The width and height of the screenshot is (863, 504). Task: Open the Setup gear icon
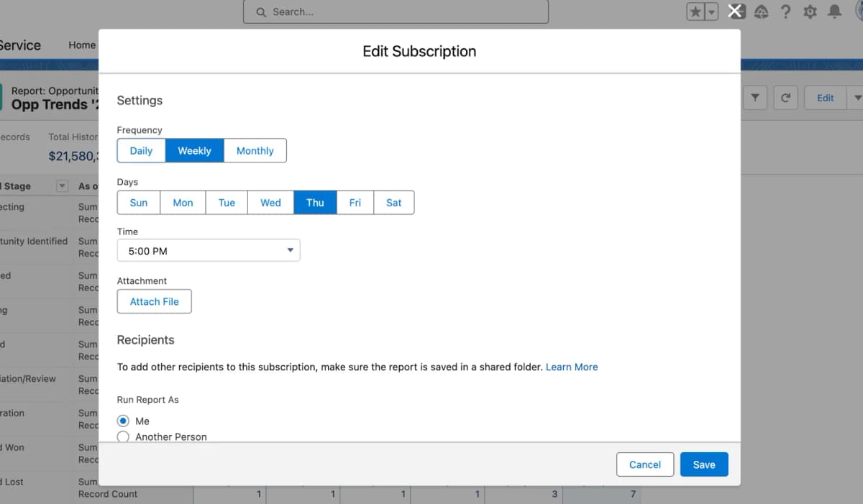click(810, 12)
